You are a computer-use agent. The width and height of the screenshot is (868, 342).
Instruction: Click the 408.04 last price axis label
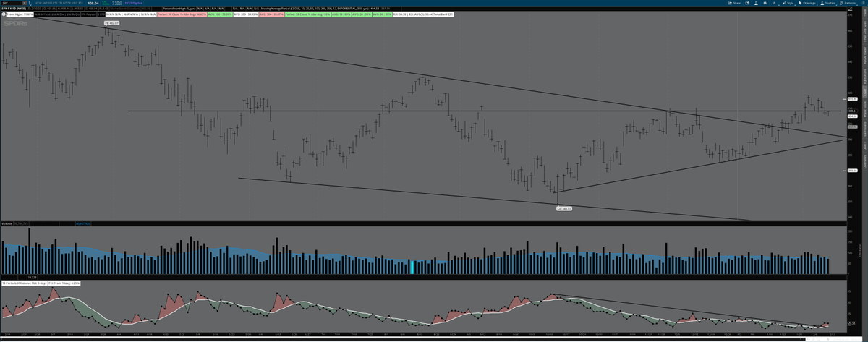click(x=853, y=111)
